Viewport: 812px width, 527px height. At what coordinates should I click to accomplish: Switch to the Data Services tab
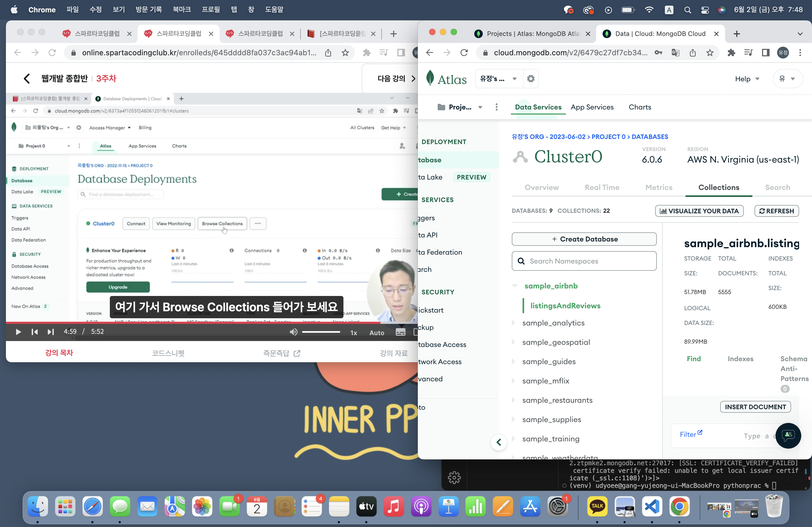(538, 107)
